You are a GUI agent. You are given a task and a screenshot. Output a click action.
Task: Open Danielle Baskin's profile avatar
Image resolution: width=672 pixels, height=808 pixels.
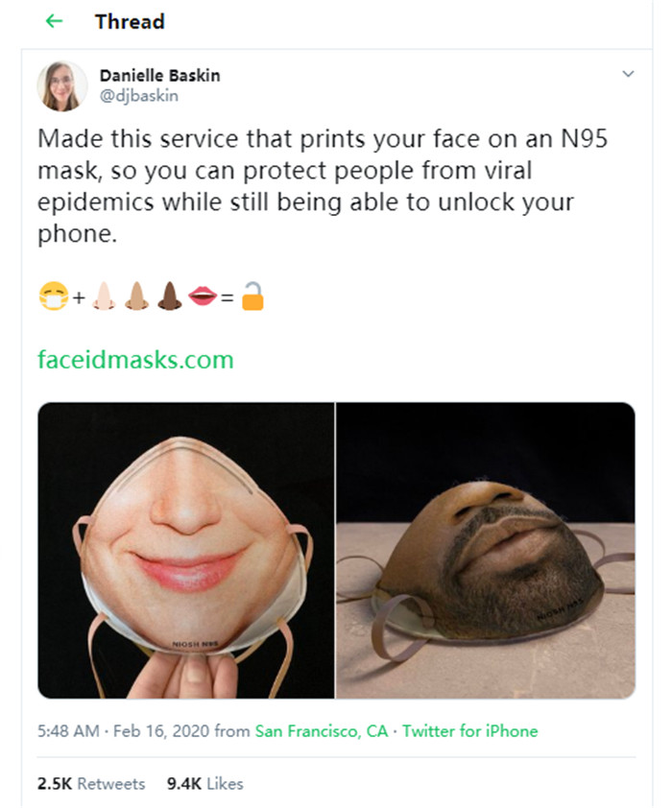tap(61, 86)
